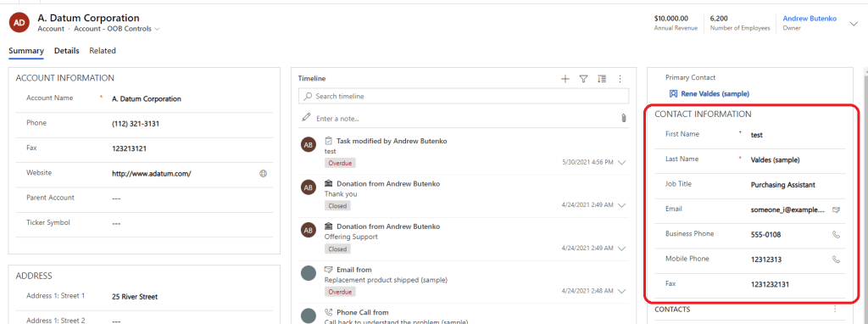Click the gray avatar on Phone Call entry

[309, 316]
